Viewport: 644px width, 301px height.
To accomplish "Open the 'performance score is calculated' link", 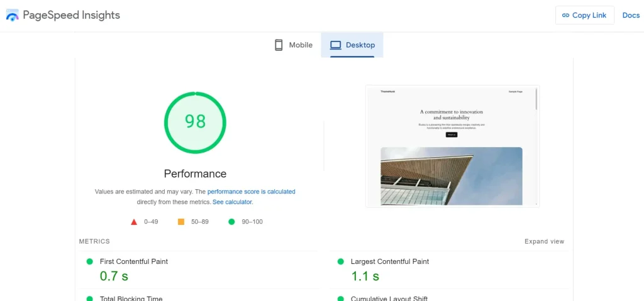I will (251, 192).
